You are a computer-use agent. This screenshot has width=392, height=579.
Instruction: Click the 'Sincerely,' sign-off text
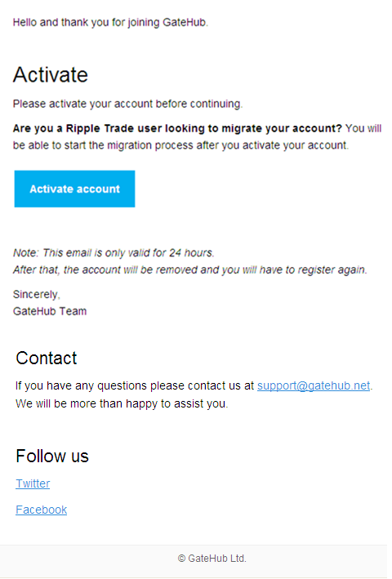[x=37, y=294]
